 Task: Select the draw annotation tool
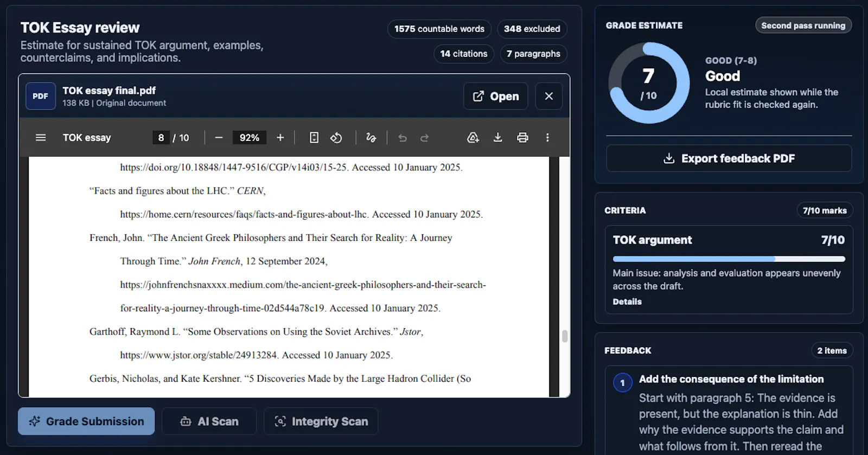pyautogui.click(x=371, y=138)
